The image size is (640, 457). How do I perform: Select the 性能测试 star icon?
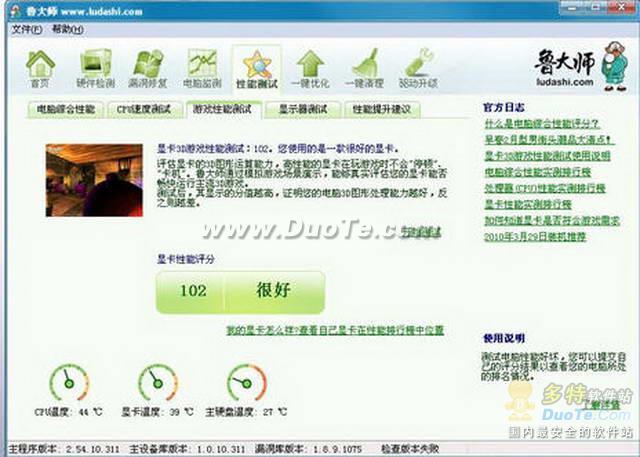[x=257, y=69]
